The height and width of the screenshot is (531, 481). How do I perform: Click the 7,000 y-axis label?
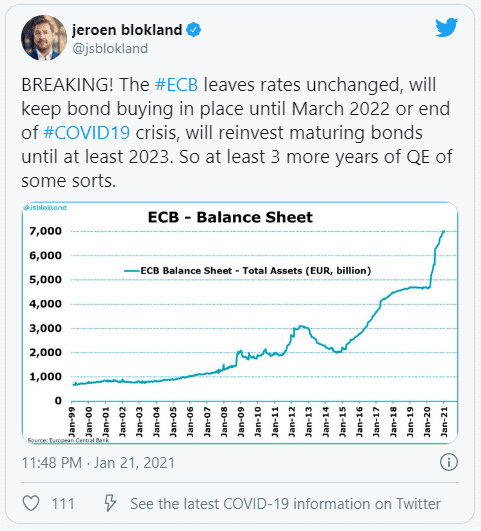tap(46, 231)
